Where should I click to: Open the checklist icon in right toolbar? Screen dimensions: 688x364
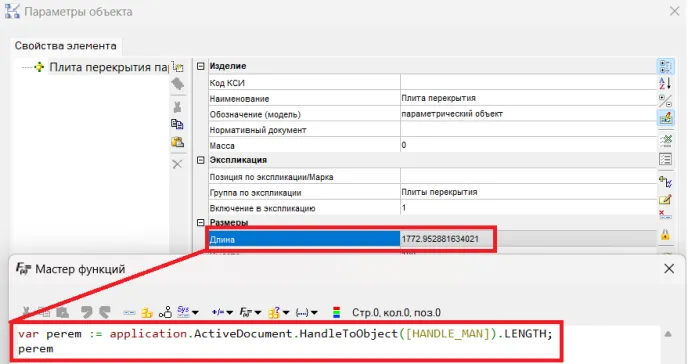click(x=665, y=159)
